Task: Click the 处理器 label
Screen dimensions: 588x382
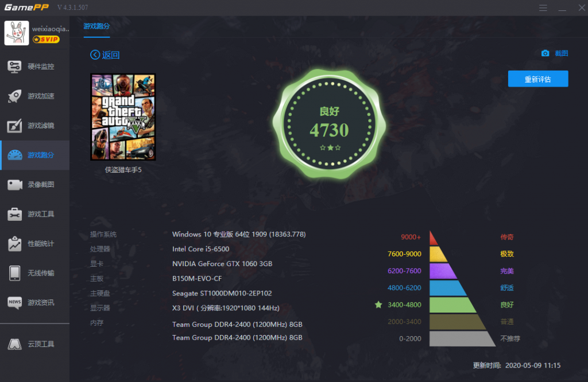Action: coord(100,249)
